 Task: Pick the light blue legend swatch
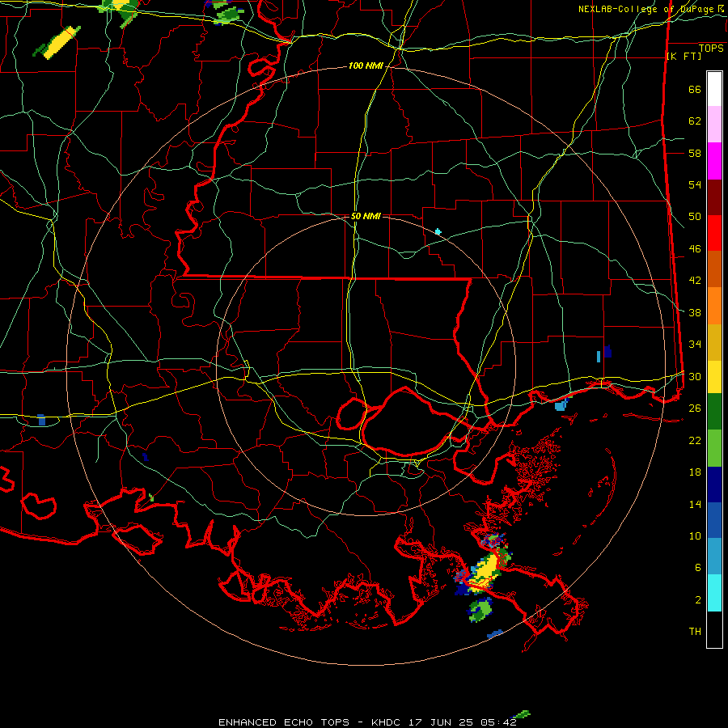point(714,557)
